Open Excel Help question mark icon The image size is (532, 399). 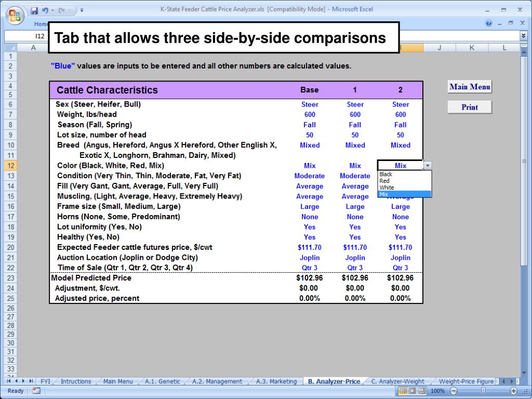[x=488, y=23]
